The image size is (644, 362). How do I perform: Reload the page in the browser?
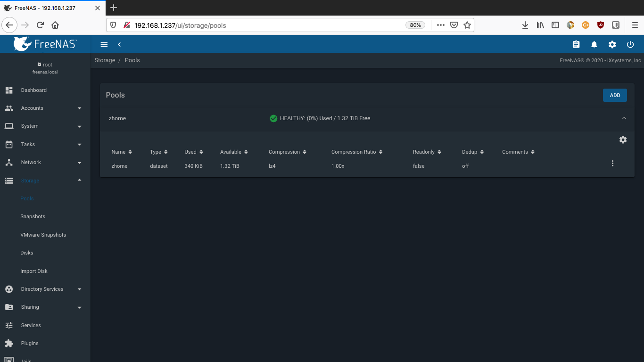[41, 25]
